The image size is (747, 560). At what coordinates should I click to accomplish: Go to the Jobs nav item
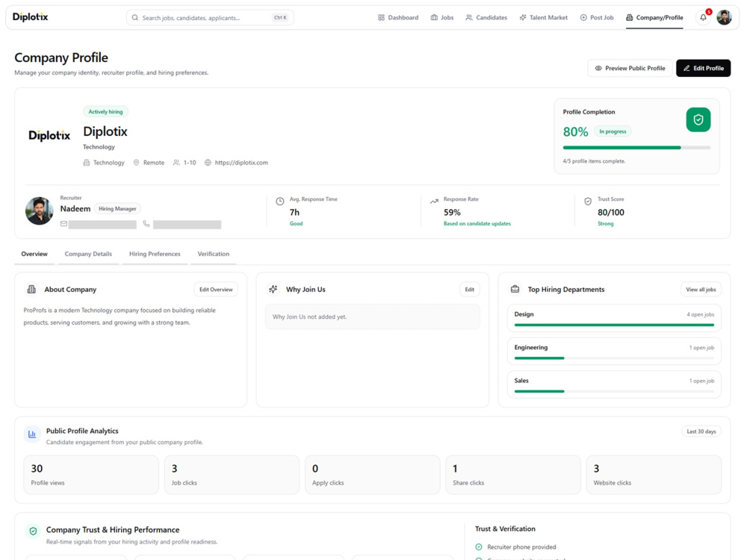pyautogui.click(x=442, y=18)
